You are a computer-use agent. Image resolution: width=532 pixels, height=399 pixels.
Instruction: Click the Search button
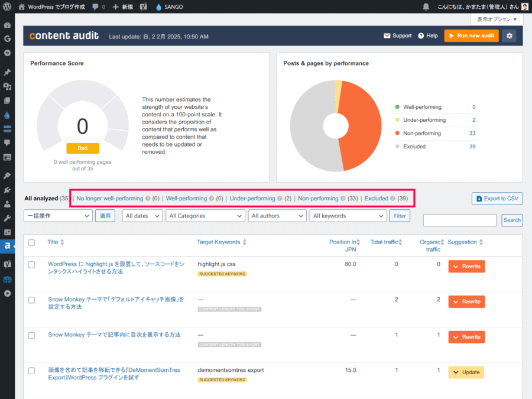pos(512,220)
